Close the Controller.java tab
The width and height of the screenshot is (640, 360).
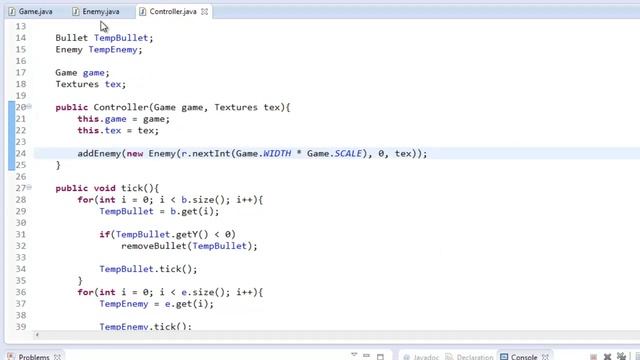coord(204,12)
